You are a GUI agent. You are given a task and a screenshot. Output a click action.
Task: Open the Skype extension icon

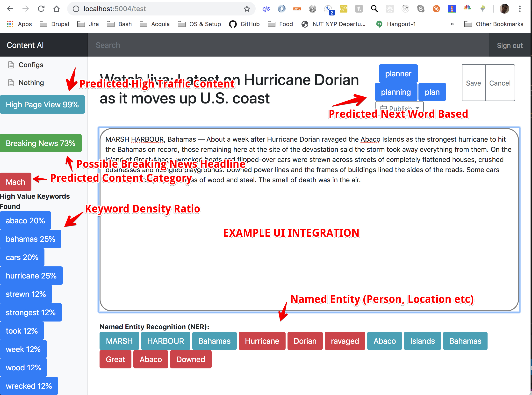click(421, 9)
